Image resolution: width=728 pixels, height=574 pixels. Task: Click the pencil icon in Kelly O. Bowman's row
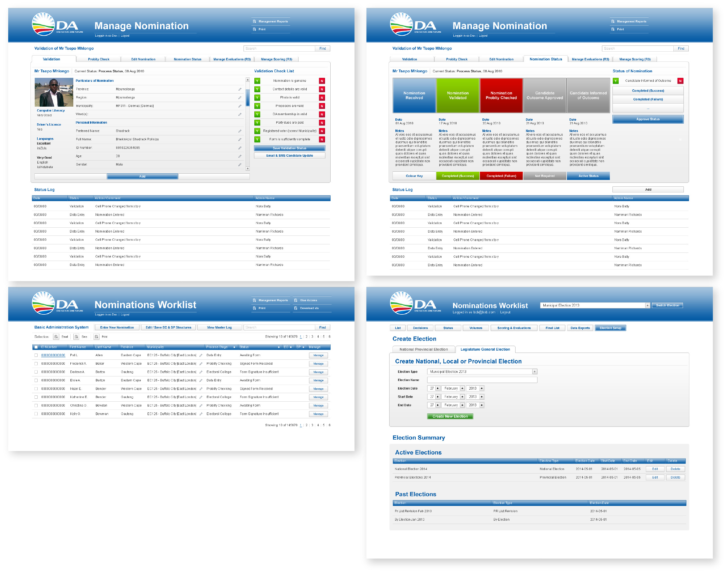201,414
